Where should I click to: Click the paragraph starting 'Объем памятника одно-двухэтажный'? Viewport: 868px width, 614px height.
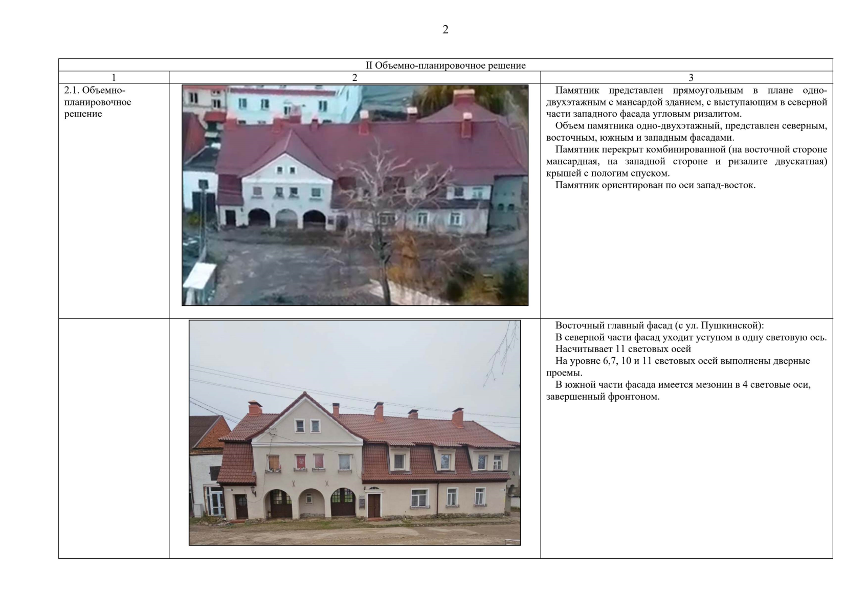coord(686,131)
